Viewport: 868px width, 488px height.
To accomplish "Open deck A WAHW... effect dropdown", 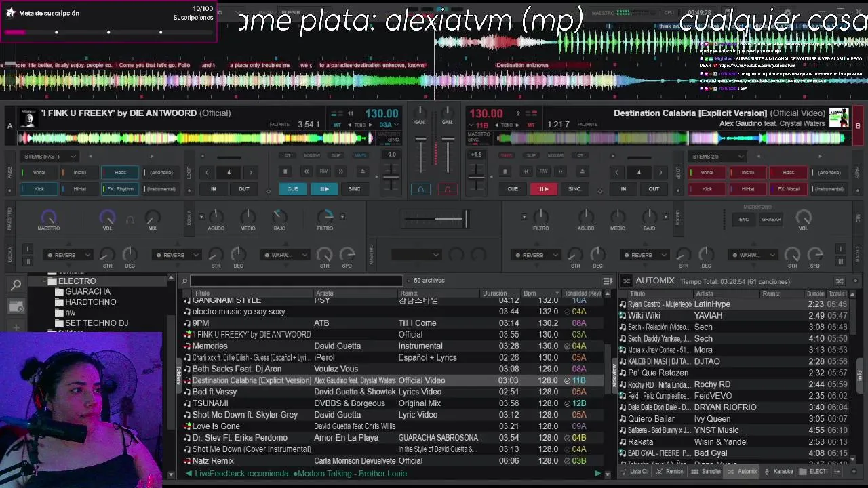I will pyautogui.click(x=284, y=256).
